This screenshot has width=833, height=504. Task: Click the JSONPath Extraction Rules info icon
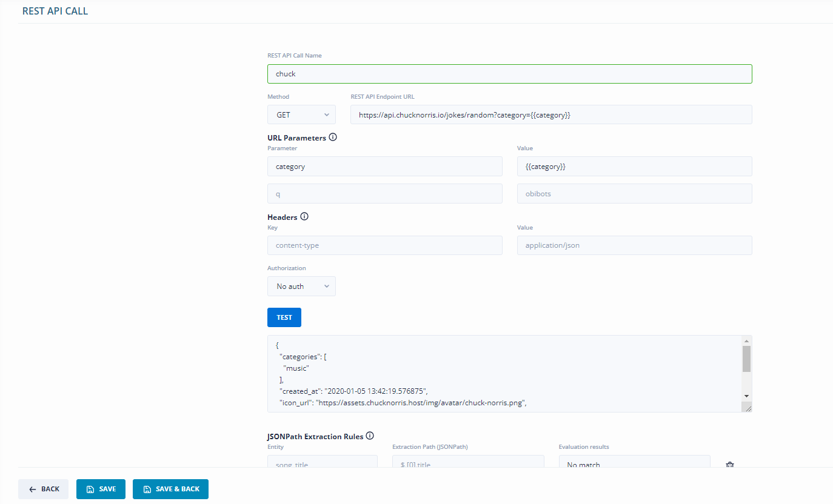coord(370,436)
